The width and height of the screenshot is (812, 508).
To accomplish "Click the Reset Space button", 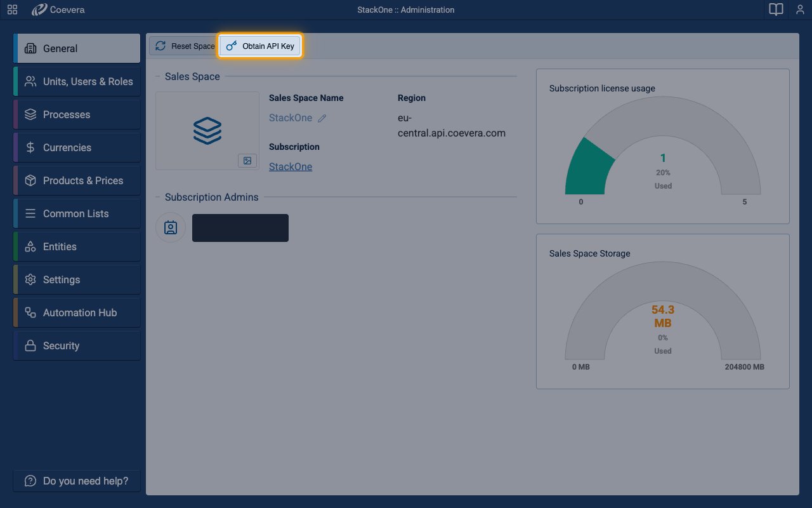I will 184,46.
